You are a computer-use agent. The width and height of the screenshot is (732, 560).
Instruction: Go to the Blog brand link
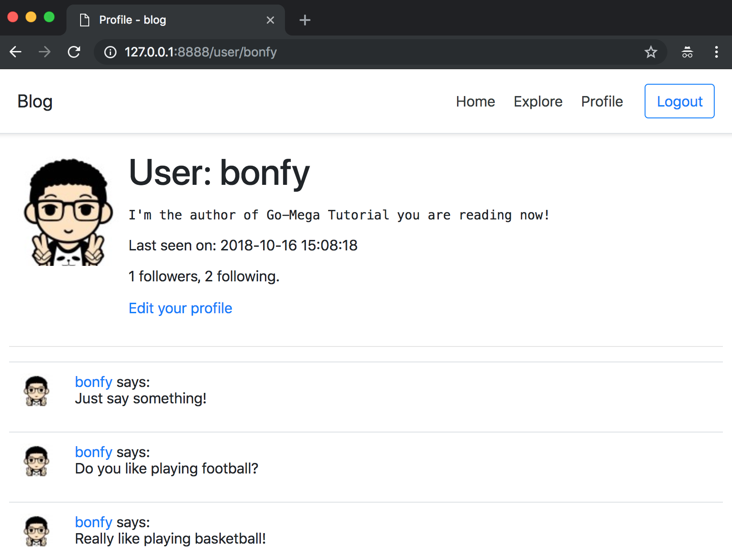tap(35, 102)
